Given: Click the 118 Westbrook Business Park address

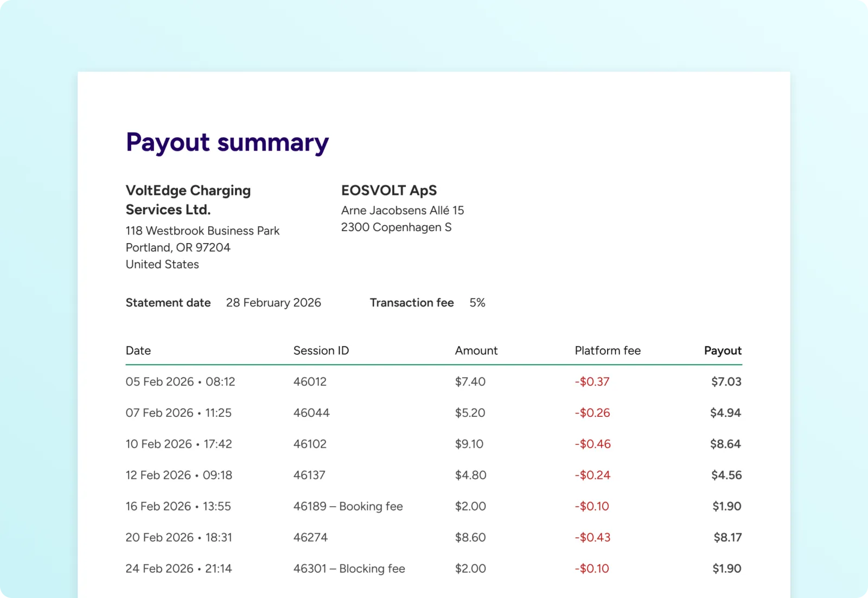Looking at the screenshot, I should coord(202,231).
